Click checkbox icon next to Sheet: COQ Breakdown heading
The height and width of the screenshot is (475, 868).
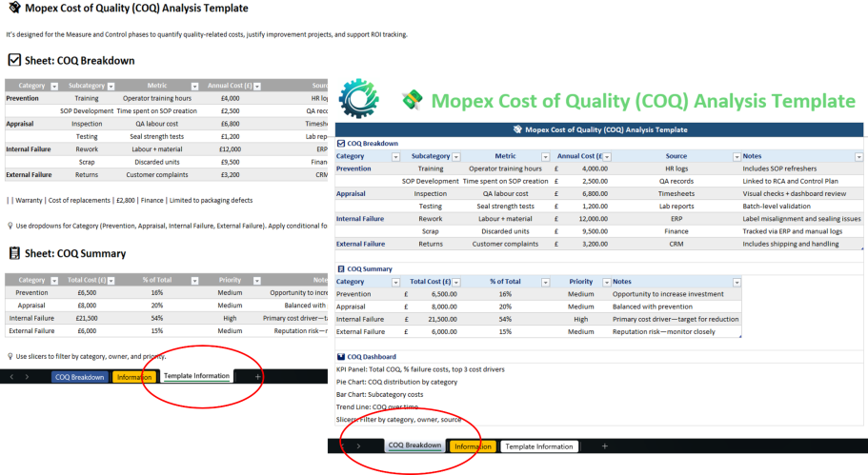tap(14, 60)
